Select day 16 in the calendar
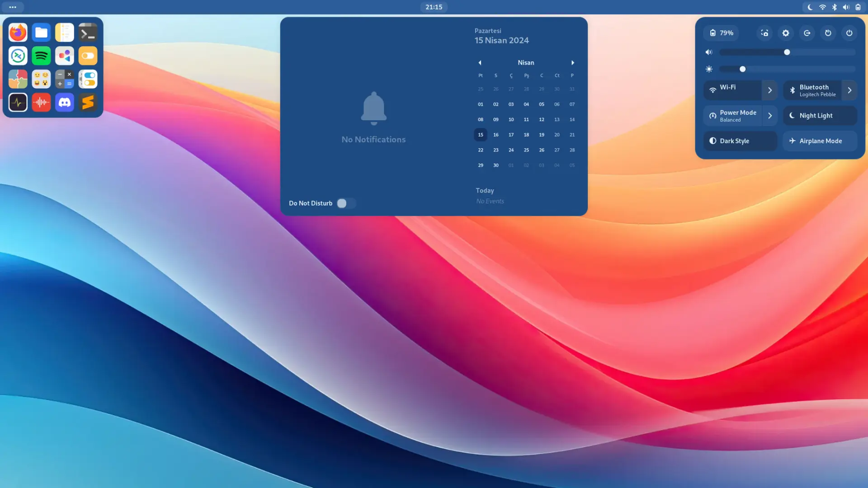868x488 pixels. click(x=496, y=135)
